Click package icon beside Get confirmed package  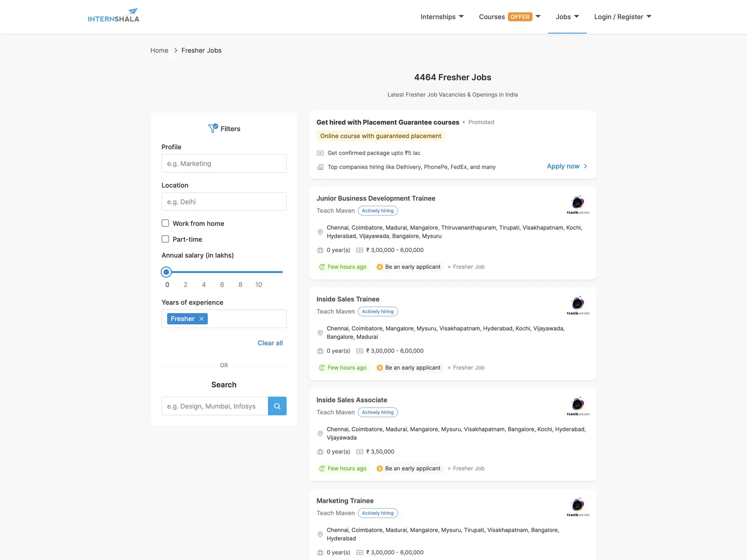(320, 153)
